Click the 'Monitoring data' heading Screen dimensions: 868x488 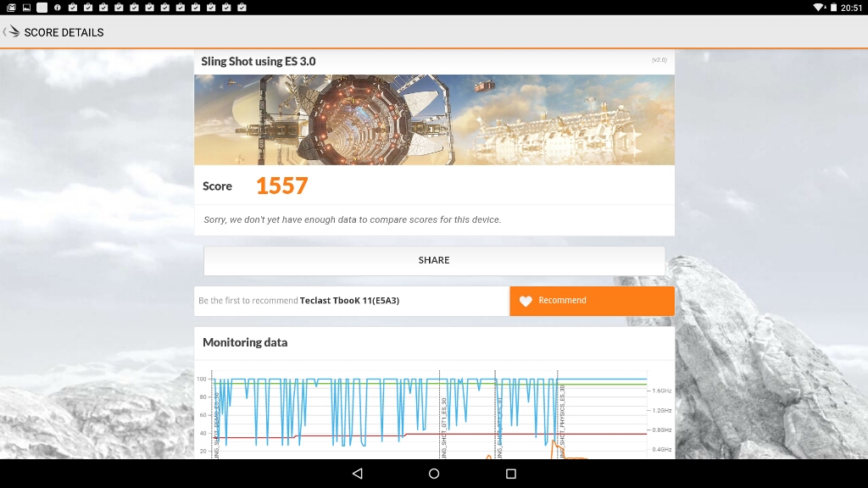coord(245,342)
